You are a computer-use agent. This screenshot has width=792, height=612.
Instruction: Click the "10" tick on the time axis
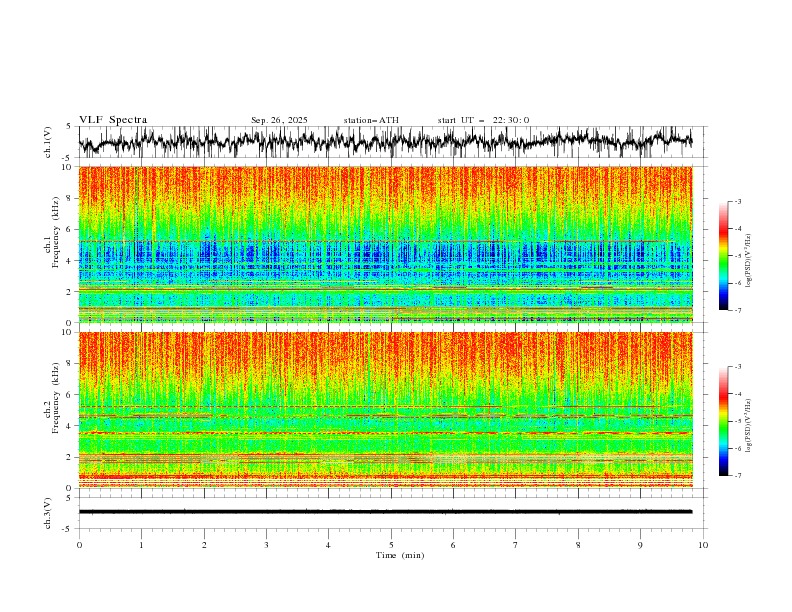coord(703,545)
